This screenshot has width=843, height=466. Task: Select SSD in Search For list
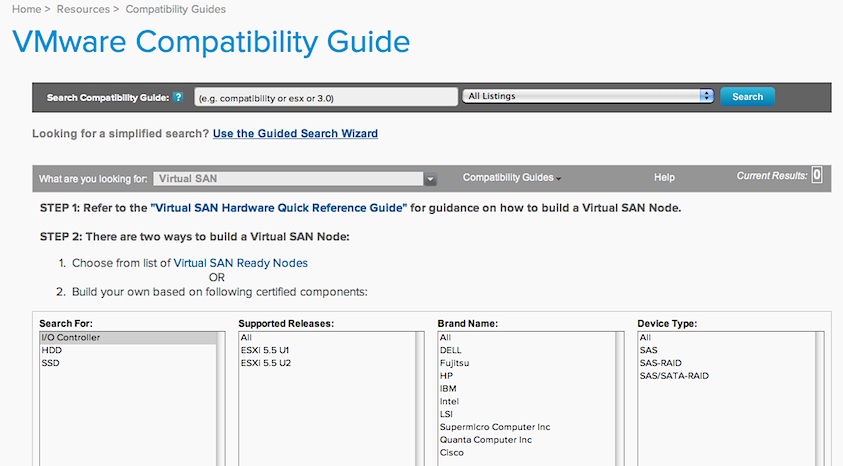[x=50, y=364]
